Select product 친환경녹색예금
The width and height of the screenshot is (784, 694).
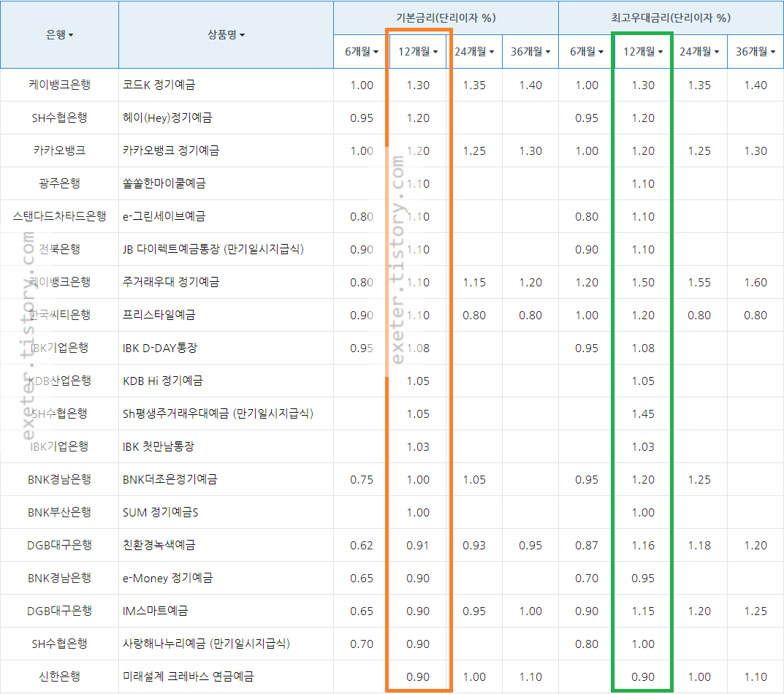(x=159, y=545)
